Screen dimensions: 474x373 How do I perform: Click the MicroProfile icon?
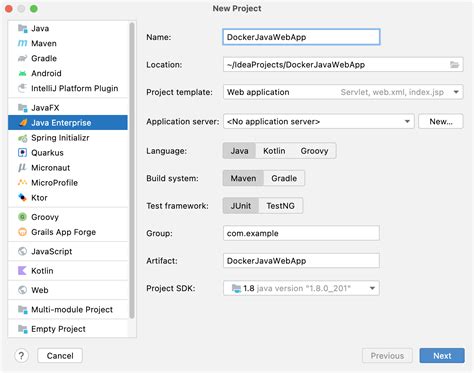[23, 183]
